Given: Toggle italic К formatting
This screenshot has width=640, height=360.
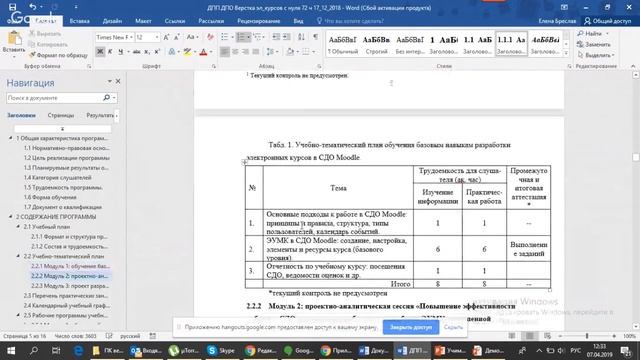Looking at the screenshot, I should point(110,52).
